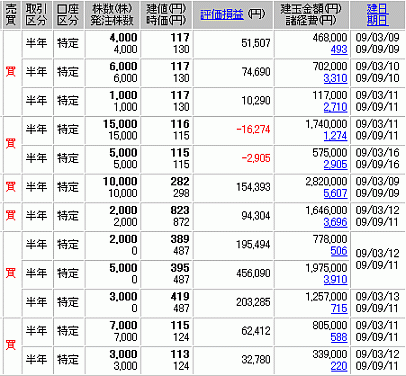The image size is (406, 376).
Task: Click the 建値(円) 時価(円) column header
Action: [166, 15]
